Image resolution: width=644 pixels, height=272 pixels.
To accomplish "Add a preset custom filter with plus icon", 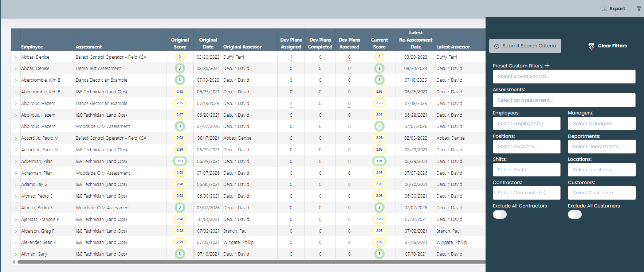I will click(x=547, y=66).
